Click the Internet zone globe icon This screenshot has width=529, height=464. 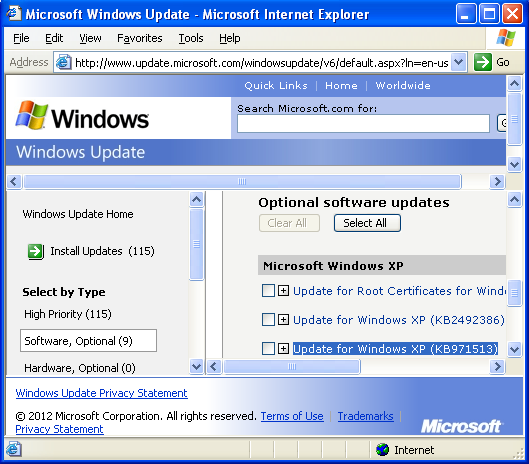[382, 450]
